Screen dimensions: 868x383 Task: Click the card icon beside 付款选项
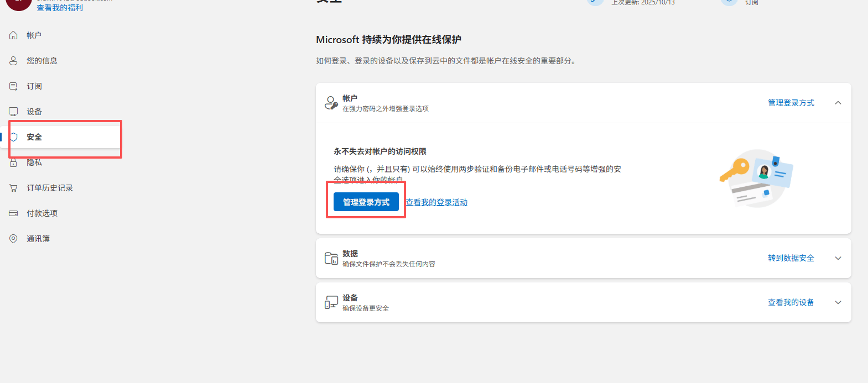[x=13, y=213]
